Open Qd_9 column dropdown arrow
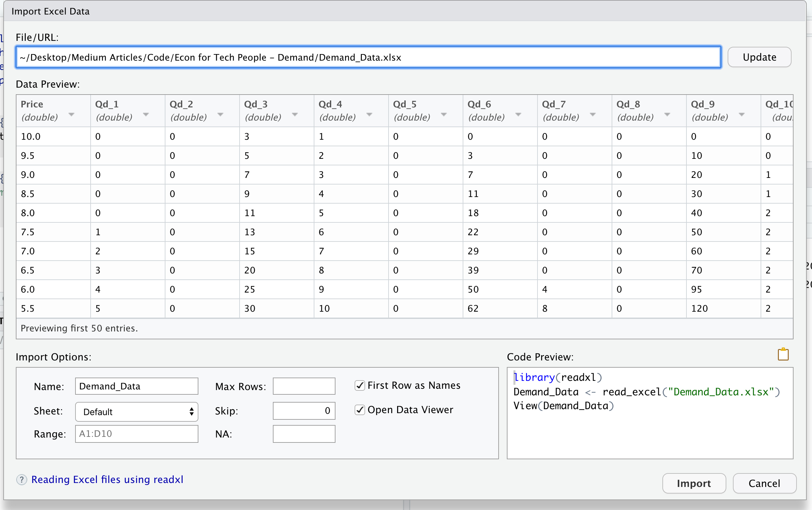The height and width of the screenshot is (510, 812). click(x=741, y=115)
